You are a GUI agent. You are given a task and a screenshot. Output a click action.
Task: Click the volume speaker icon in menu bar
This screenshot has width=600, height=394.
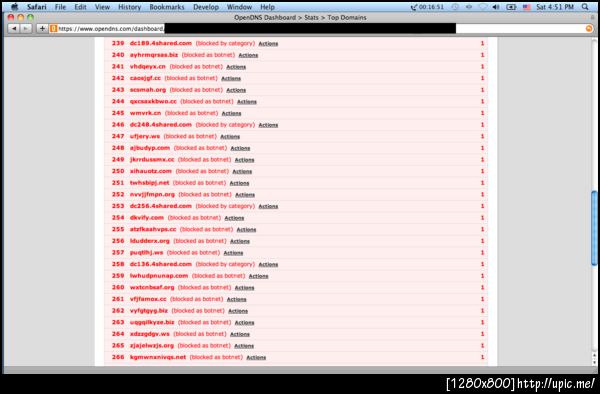tap(496, 7)
